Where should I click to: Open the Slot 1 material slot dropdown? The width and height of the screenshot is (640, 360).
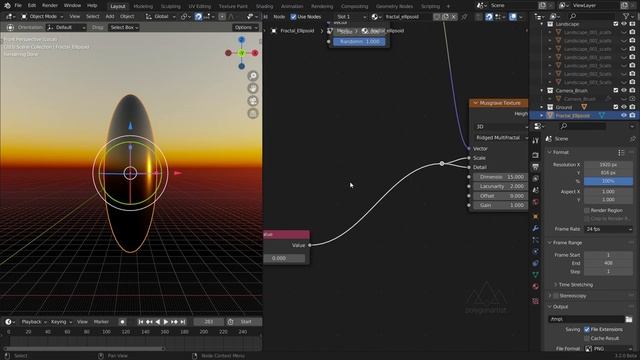click(351, 17)
